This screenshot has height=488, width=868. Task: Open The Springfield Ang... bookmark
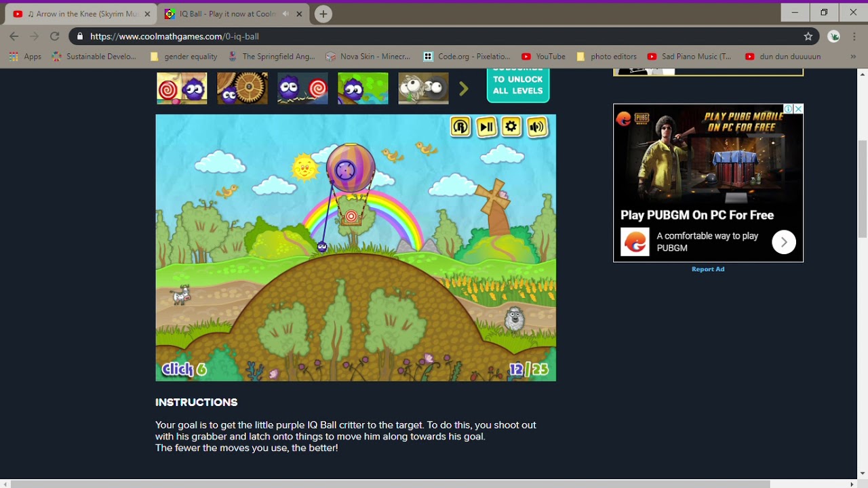pyautogui.click(x=271, y=57)
